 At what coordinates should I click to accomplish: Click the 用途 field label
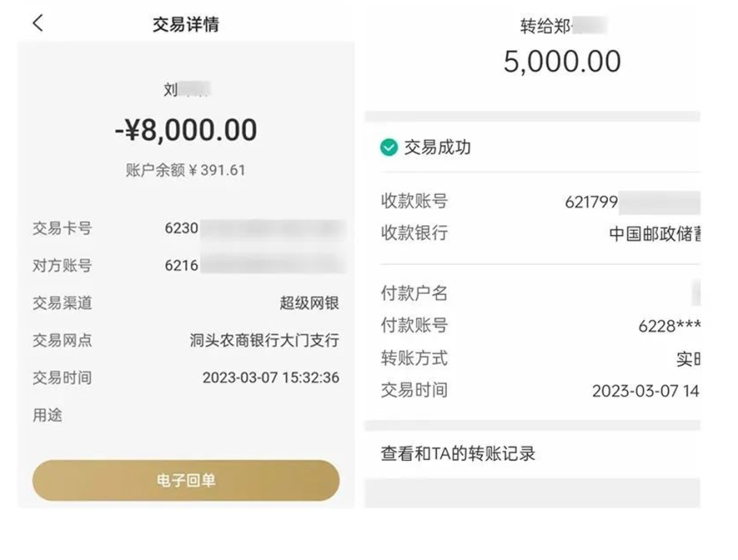click(48, 416)
